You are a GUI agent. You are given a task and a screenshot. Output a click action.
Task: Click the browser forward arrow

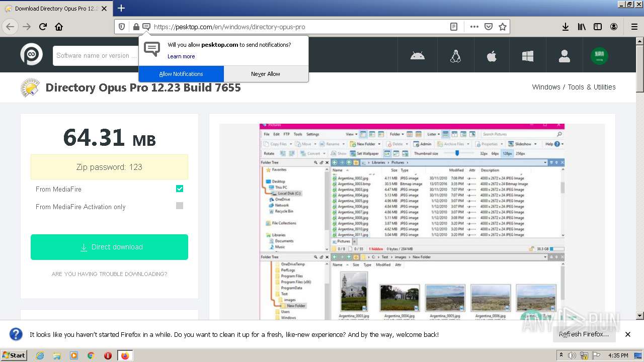[x=27, y=27]
